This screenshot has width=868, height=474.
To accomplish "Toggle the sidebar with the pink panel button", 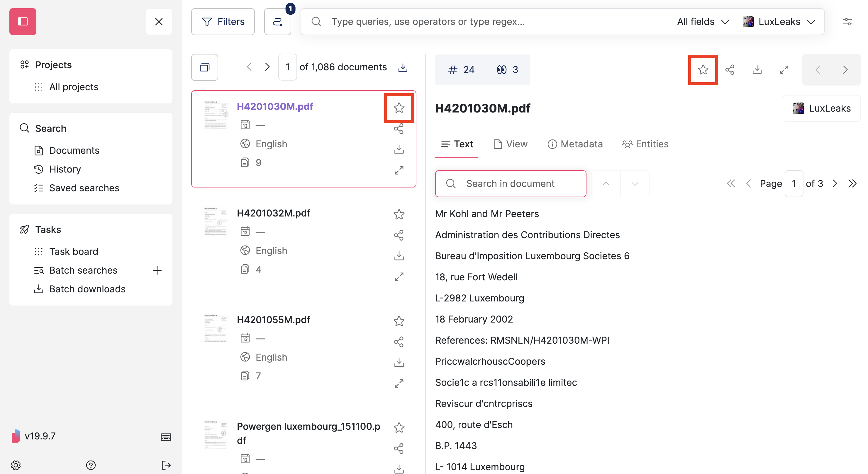I will pos(23,22).
